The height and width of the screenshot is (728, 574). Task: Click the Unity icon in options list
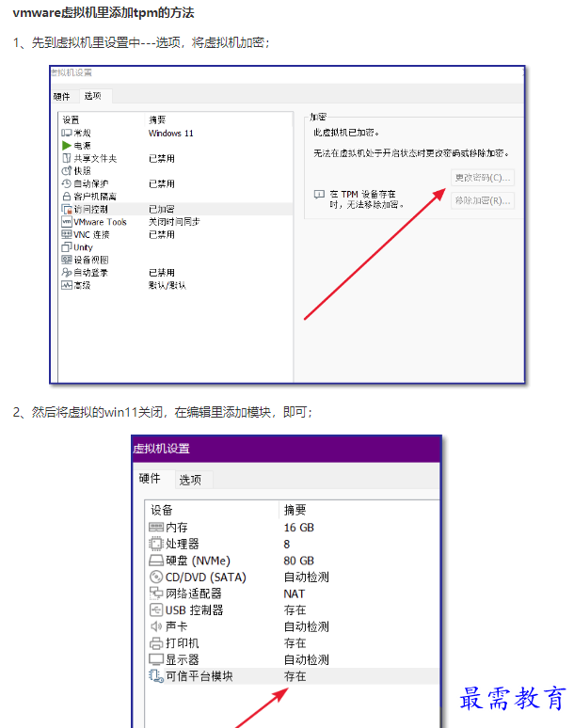67,247
